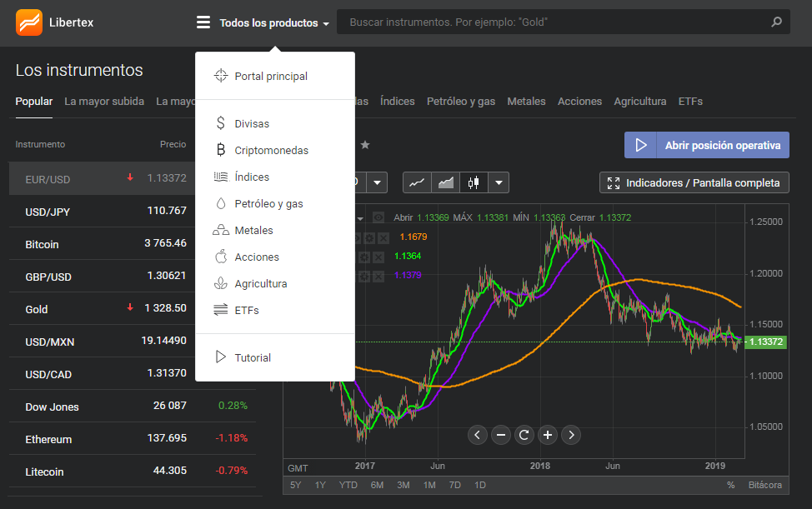Set chart range to YTD

pyautogui.click(x=348, y=485)
